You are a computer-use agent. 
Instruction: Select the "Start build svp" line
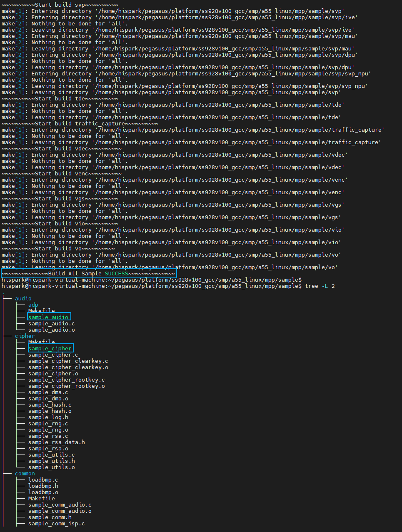click(x=60, y=5)
